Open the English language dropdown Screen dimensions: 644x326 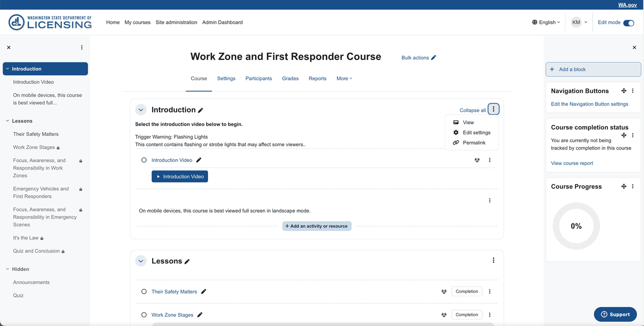coord(546,22)
